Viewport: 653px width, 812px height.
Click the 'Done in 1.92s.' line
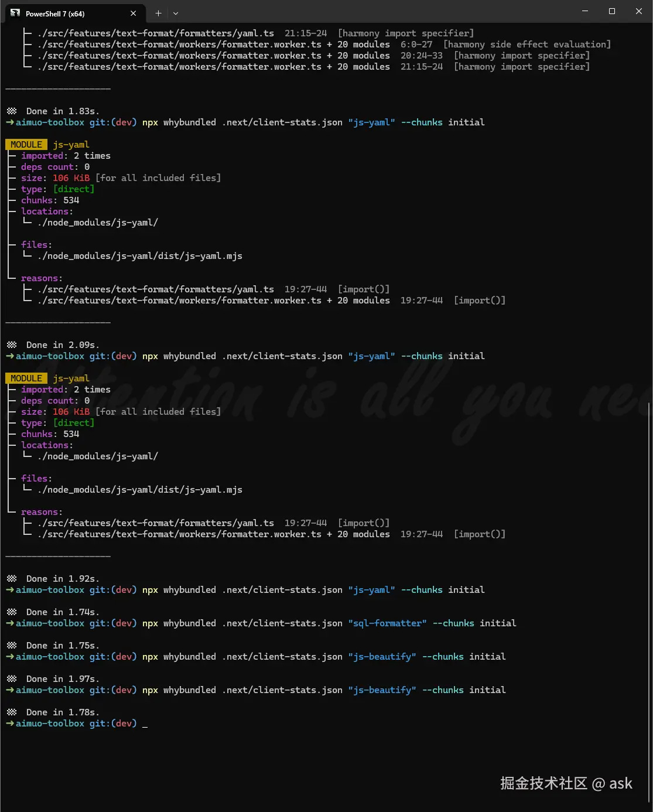point(53,579)
